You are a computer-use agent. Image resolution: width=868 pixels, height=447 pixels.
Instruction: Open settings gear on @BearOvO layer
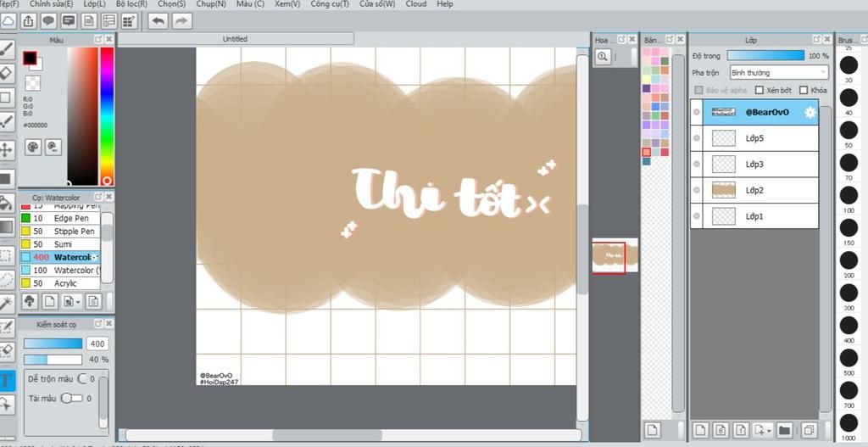tap(810, 113)
